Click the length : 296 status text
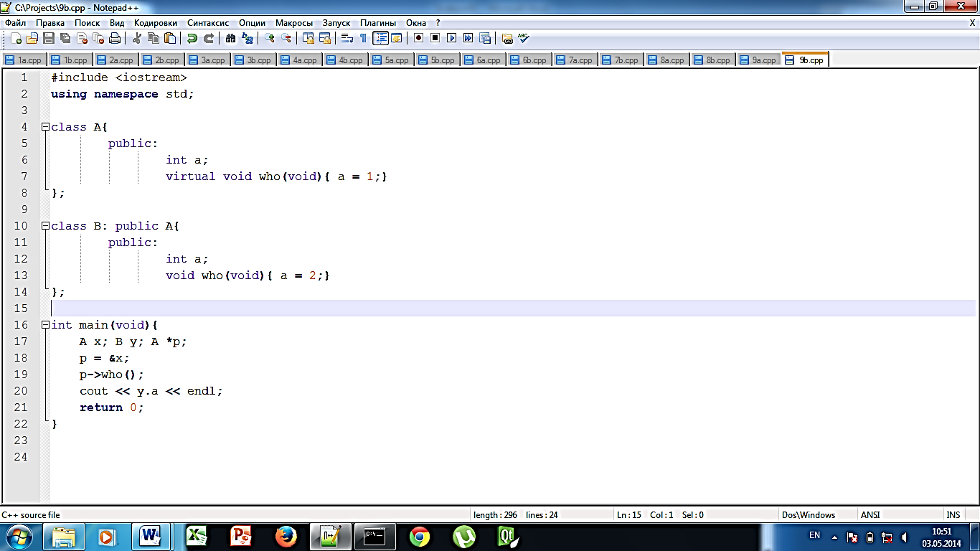This screenshot has width=980, height=551. [x=496, y=514]
